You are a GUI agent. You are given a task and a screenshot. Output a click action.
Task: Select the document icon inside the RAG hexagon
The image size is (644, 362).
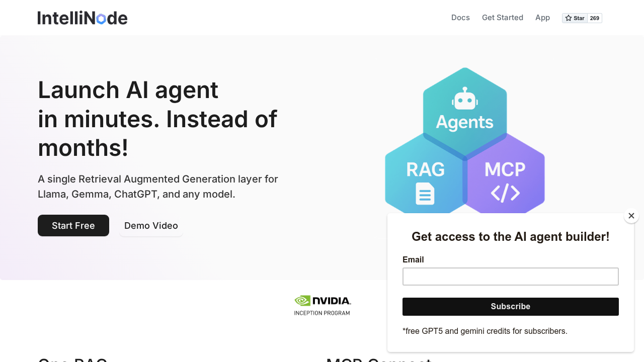point(425,194)
